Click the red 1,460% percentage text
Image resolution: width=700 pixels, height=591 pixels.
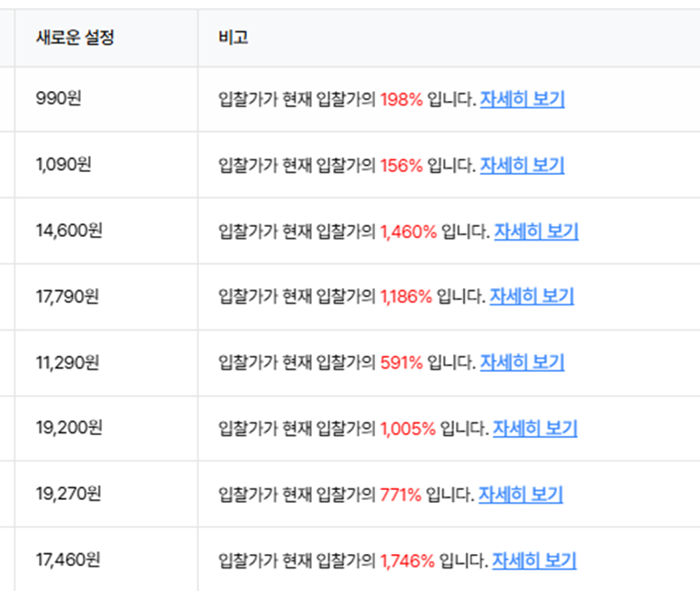(408, 232)
